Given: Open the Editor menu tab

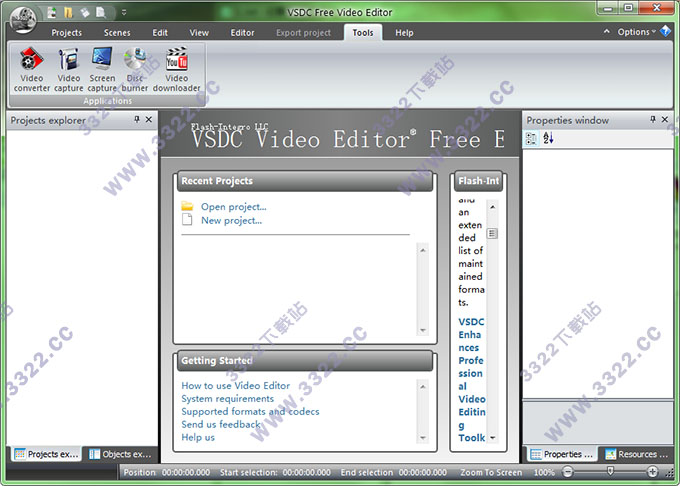Looking at the screenshot, I should [x=242, y=33].
